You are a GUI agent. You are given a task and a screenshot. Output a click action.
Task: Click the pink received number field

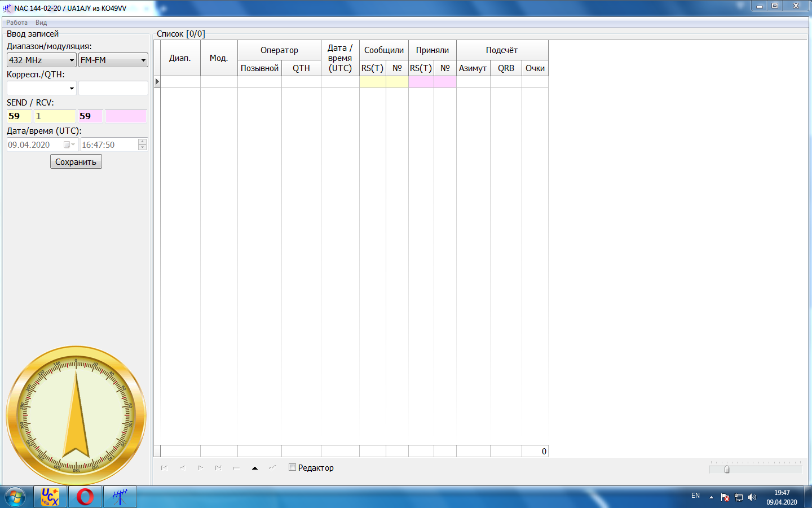pyautogui.click(x=126, y=116)
